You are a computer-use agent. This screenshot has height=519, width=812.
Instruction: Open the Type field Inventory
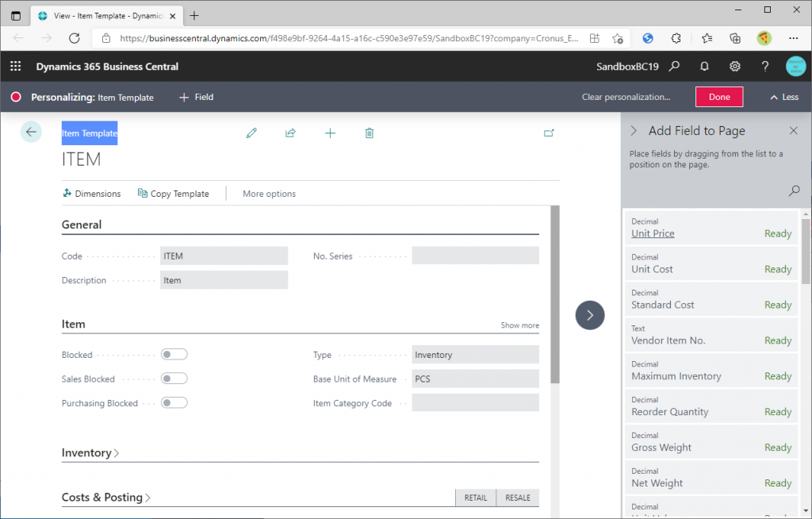point(476,355)
